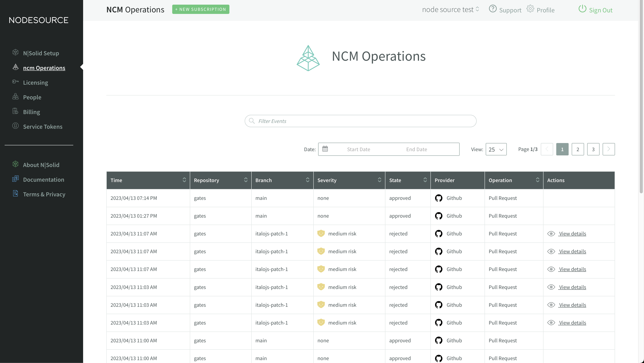The width and height of the screenshot is (644, 363).
Task: Toggle sort order on the Time column
Action: click(184, 180)
